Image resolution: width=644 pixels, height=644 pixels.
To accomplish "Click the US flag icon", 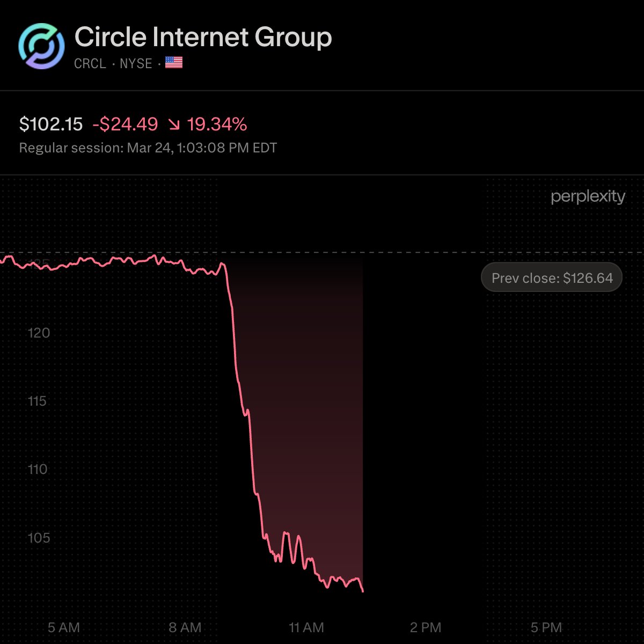I will [x=173, y=63].
